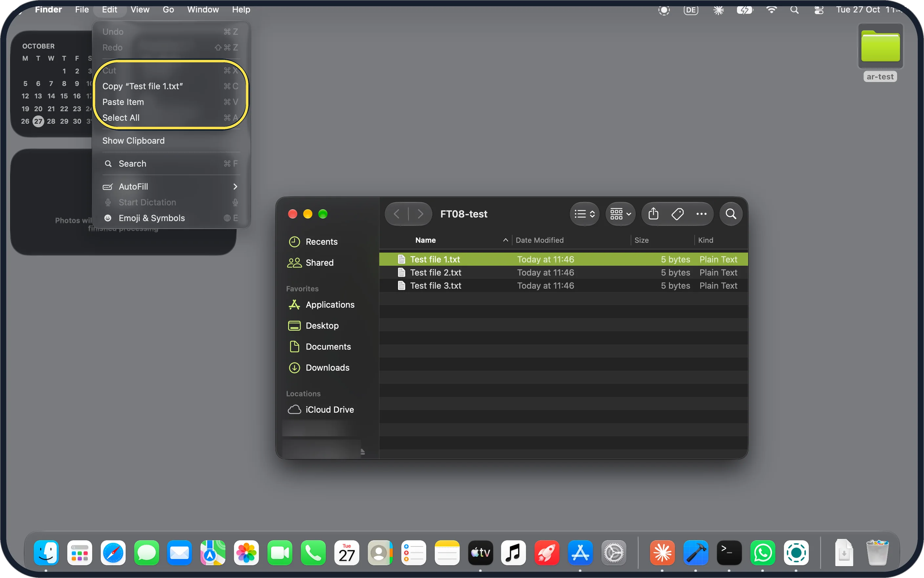Screen dimensions: 924x578
Task: Choose Emoji & Symbols entry
Action: click(x=171, y=218)
